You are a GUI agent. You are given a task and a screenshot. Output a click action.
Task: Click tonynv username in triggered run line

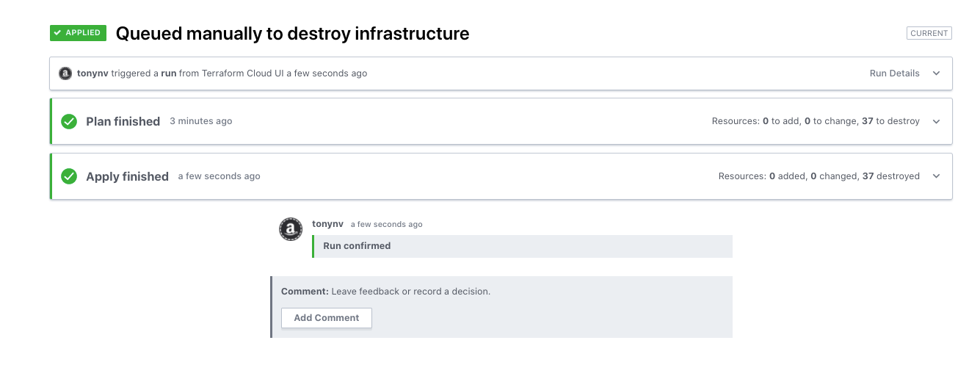pyautogui.click(x=92, y=73)
